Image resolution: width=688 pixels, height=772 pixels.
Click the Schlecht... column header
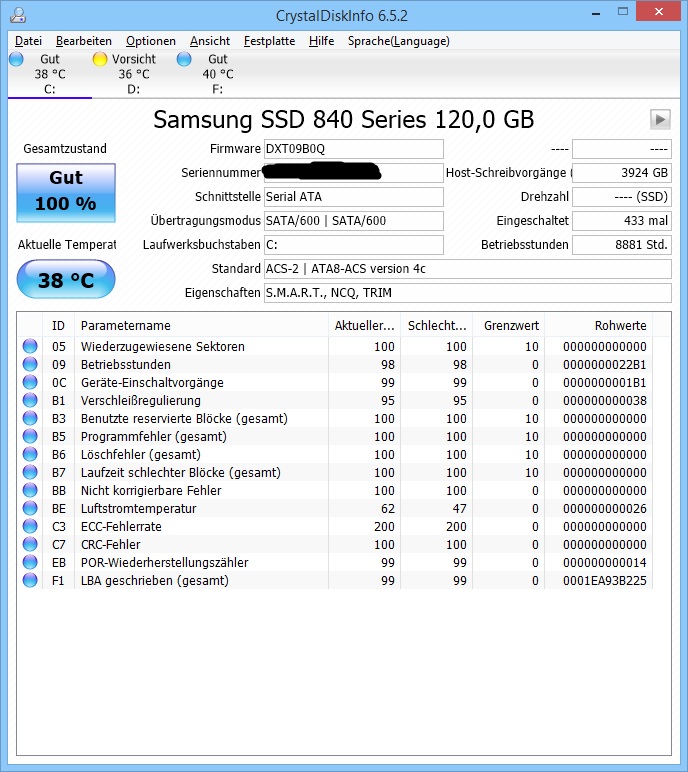pyautogui.click(x=437, y=325)
